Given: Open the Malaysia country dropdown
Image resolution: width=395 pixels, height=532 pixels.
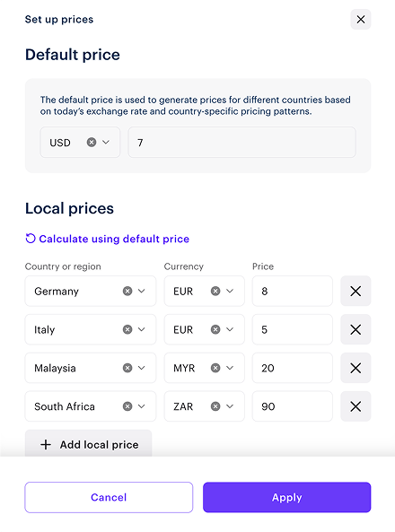Looking at the screenshot, I should [x=142, y=368].
